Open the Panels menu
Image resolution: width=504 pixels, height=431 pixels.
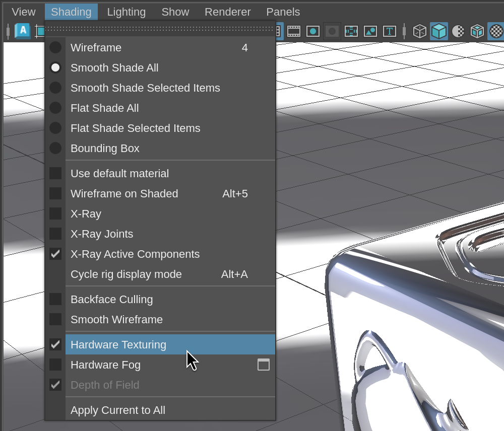click(x=283, y=12)
